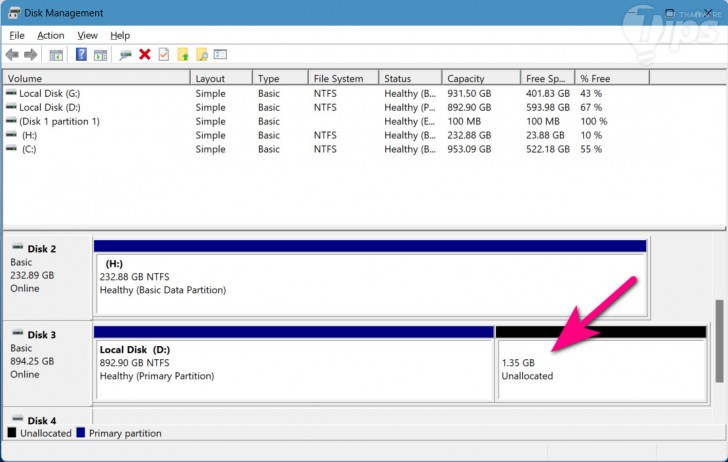Viewport: 728px width, 462px height.
Task: Click drive icon beside (Disk 1 partition 1)
Action: pos(11,121)
